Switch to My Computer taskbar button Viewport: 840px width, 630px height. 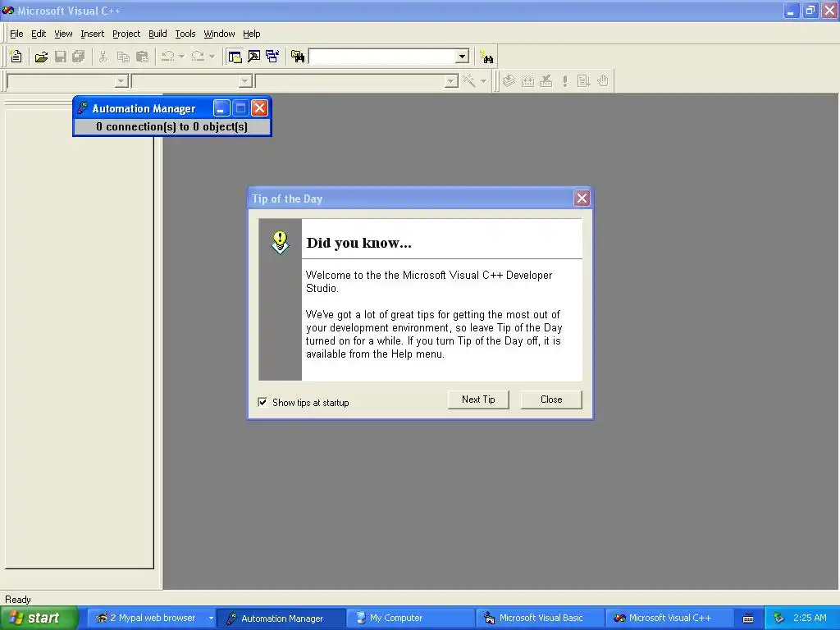click(410, 619)
